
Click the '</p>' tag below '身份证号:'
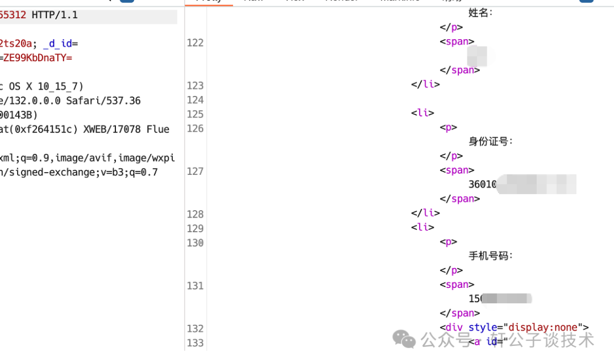[x=451, y=156]
